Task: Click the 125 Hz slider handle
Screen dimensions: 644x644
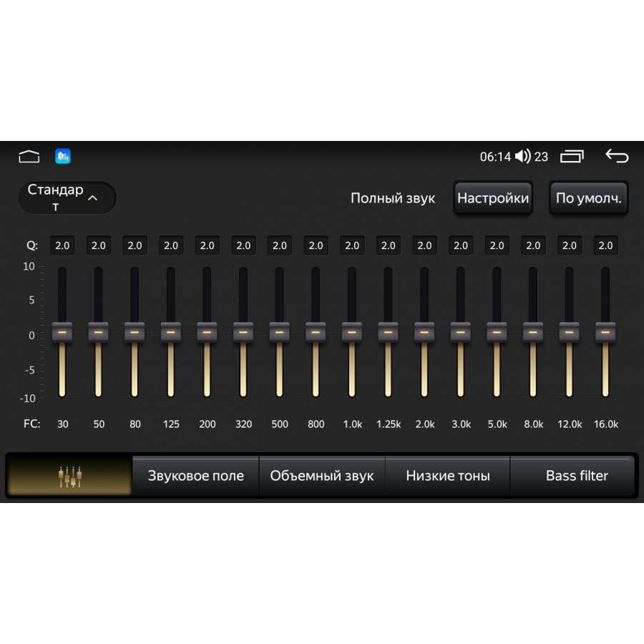Action: click(171, 332)
